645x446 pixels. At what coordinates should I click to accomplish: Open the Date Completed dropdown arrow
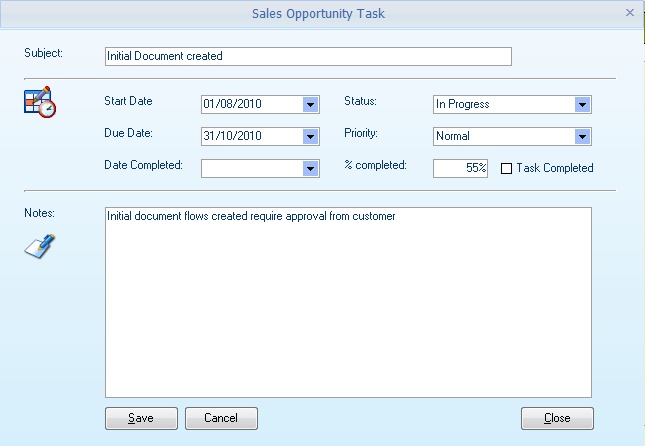coord(310,168)
